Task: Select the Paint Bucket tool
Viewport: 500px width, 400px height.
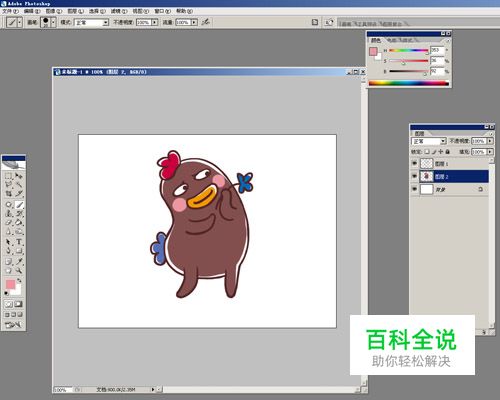Action: [x=19, y=222]
